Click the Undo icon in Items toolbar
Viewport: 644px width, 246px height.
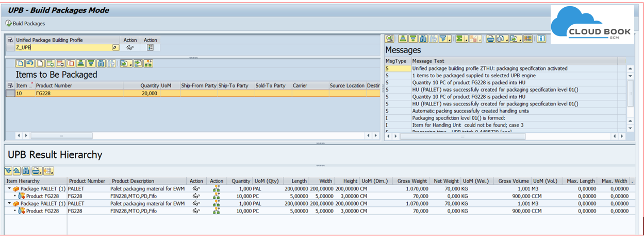(30, 63)
